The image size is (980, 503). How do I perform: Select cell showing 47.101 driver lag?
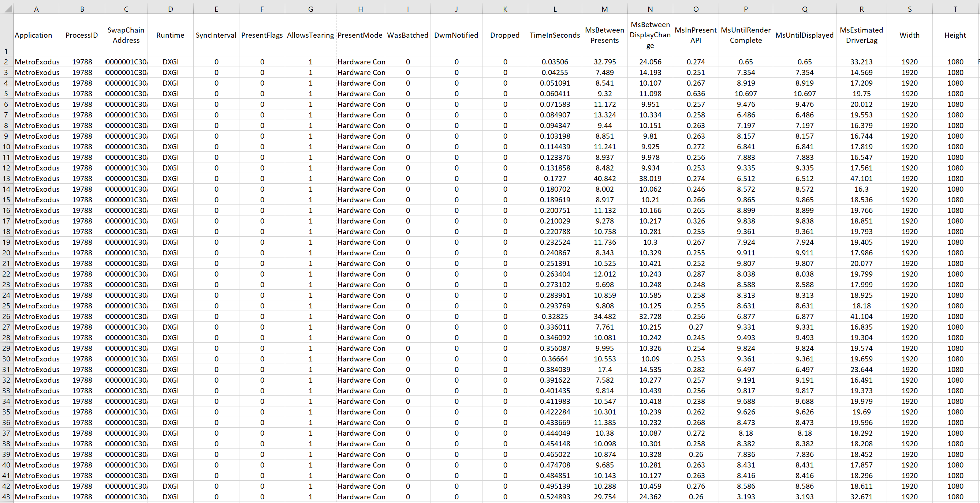pos(861,178)
